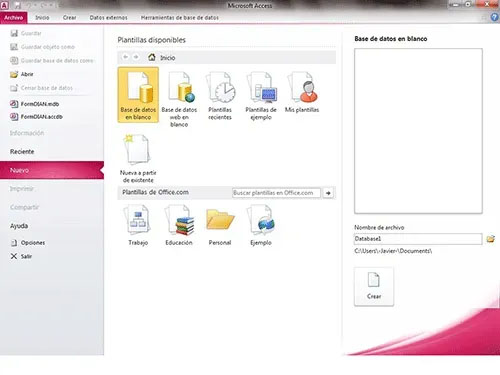Select Nuevo in backstage menu
500x375 pixels.
point(52,170)
